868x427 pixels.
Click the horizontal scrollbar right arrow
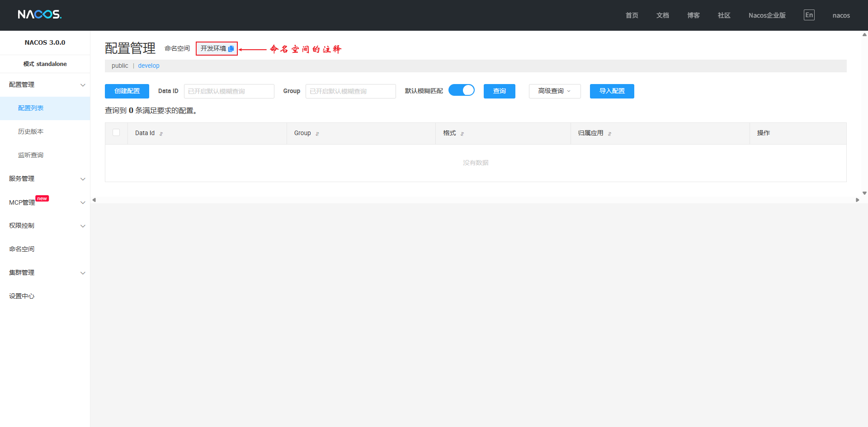[x=858, y=200]
